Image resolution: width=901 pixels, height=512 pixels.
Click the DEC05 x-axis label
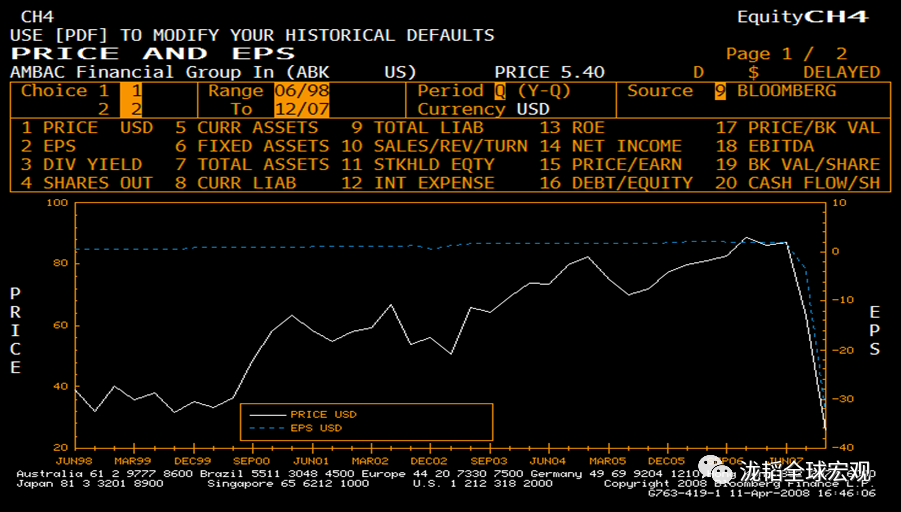(x=667, y=461)
